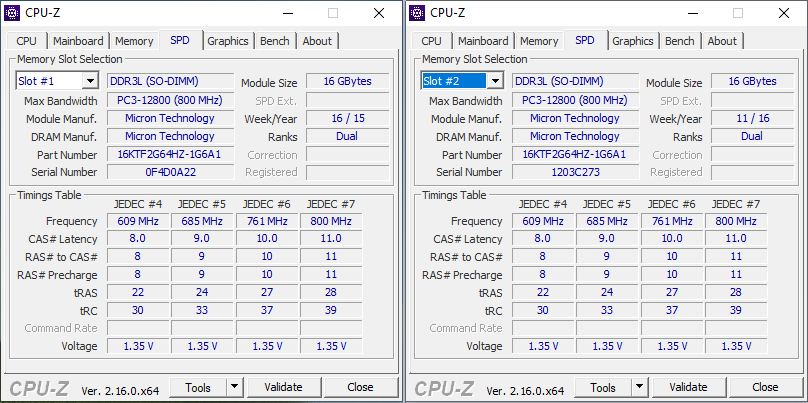Open the About tab in left window
The width and height of the screenshot is (808, 403).
[x=317, y=41]
